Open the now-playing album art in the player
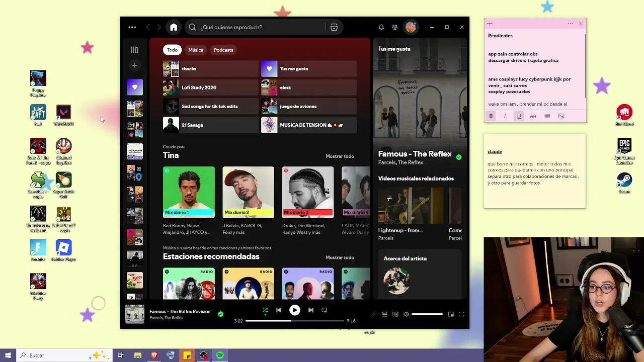The image size is (644, 362). (135, 314)
